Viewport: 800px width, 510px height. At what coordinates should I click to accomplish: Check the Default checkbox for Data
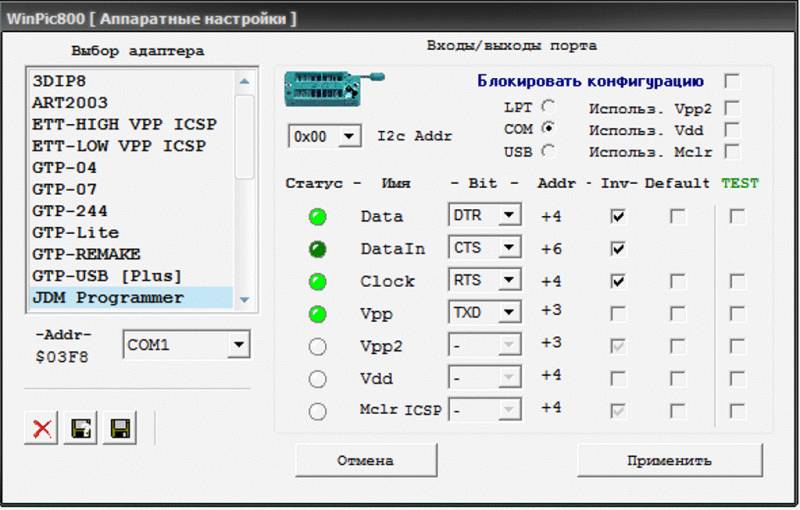[x=678, y=217]
